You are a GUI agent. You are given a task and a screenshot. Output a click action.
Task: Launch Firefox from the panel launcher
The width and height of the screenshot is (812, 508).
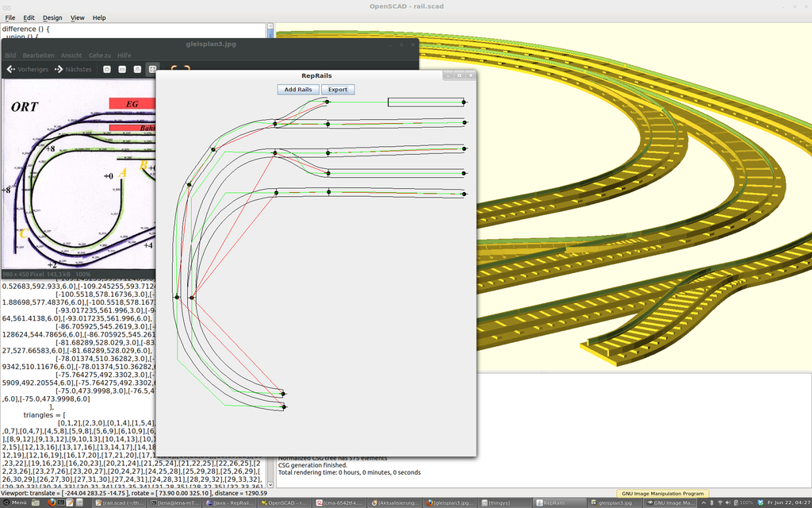tap(52, 502)
